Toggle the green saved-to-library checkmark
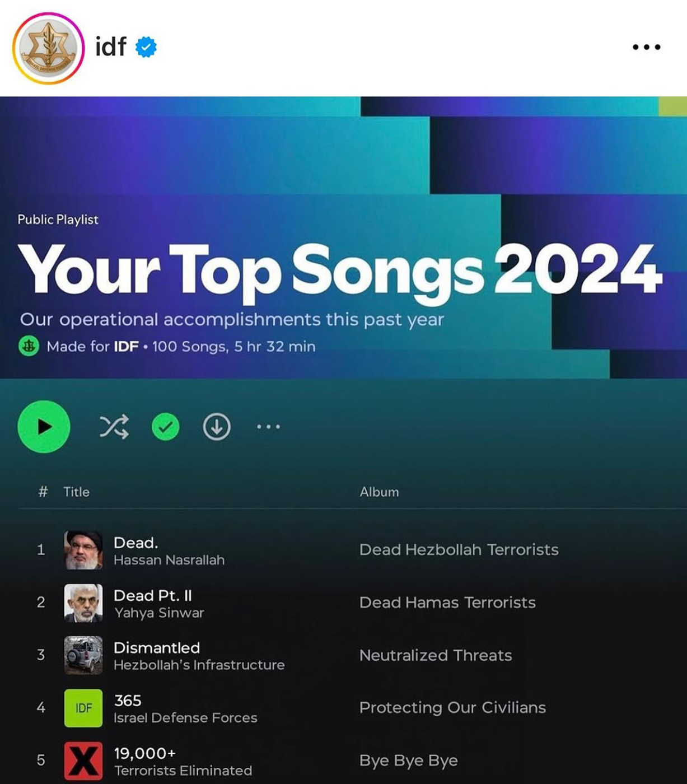The width and height of the screenshot is (687, 784). (166, 427)
